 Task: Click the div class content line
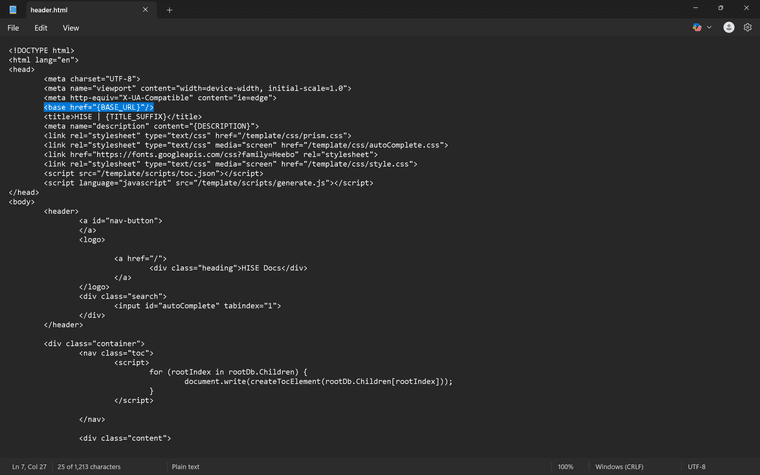pyautogui.click(x=125, y=438)
